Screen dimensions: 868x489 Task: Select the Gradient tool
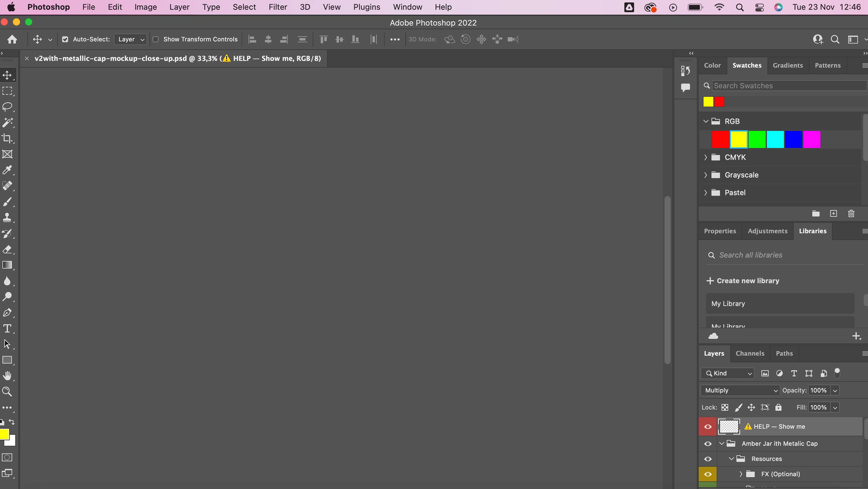7,265
